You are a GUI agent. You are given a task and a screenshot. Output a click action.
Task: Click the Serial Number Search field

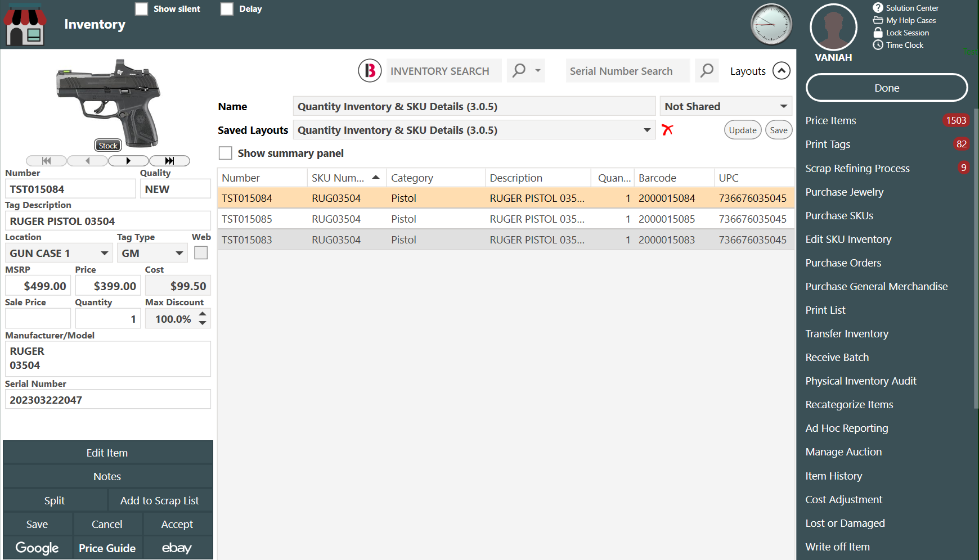(627, 71)
